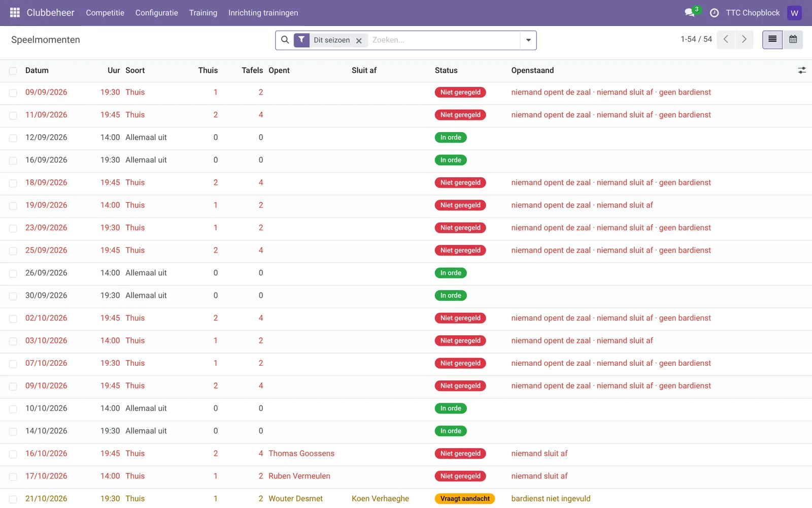Open the conversations chat icon

pyautogui.click(x=690, y=13)
